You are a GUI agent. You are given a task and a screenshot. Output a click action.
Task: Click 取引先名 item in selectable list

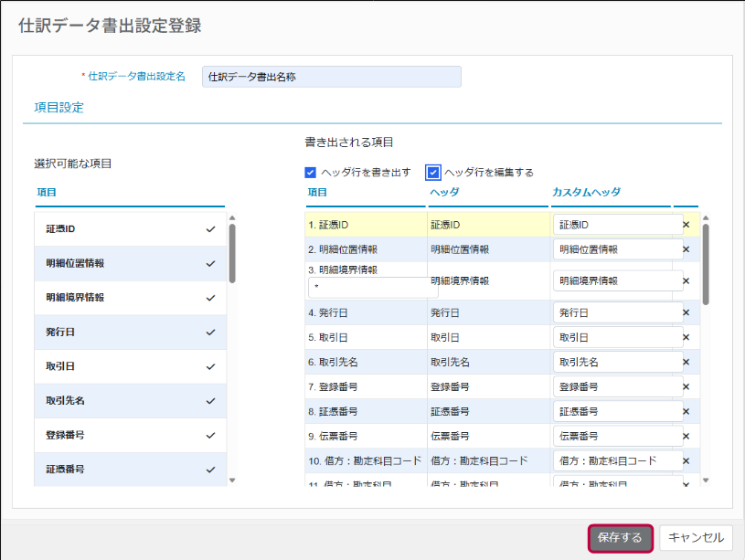tap(130, 401)
